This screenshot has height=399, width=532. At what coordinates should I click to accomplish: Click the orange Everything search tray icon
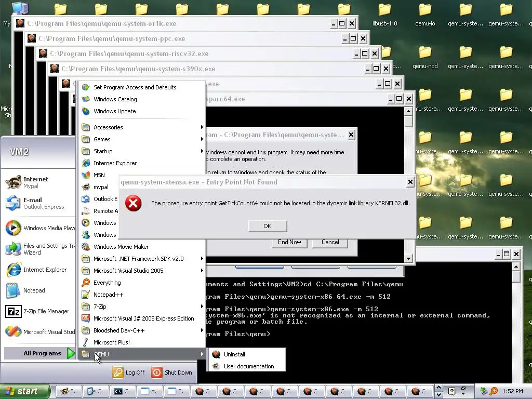pyautogui.click(x=494, y=391)
